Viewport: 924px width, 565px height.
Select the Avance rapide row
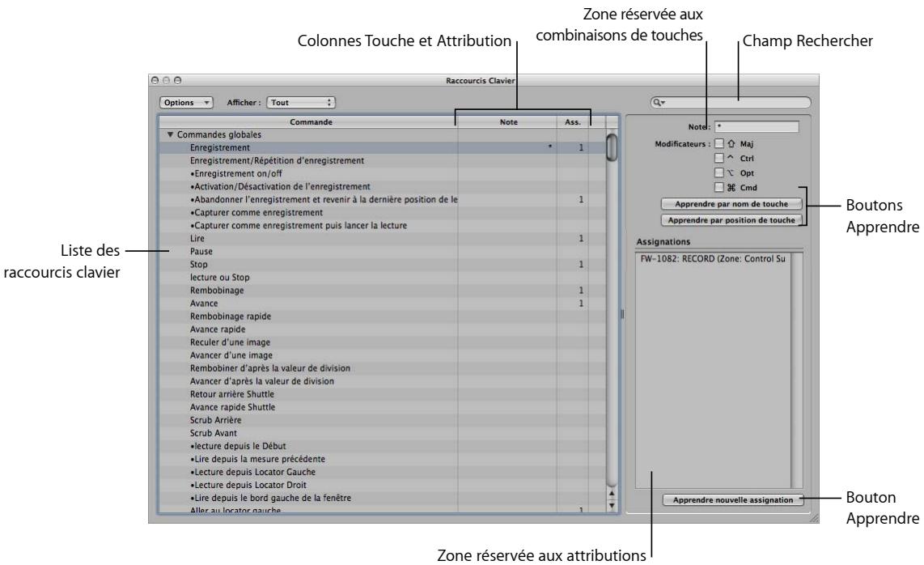click(x=382, y=329)
